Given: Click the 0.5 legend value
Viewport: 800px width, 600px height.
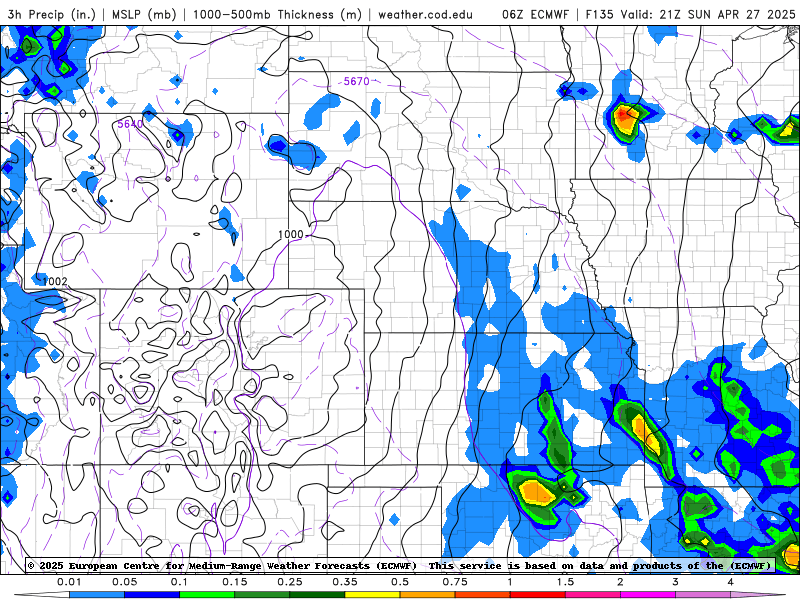Looking at the screenshot, I should (400, 582).
